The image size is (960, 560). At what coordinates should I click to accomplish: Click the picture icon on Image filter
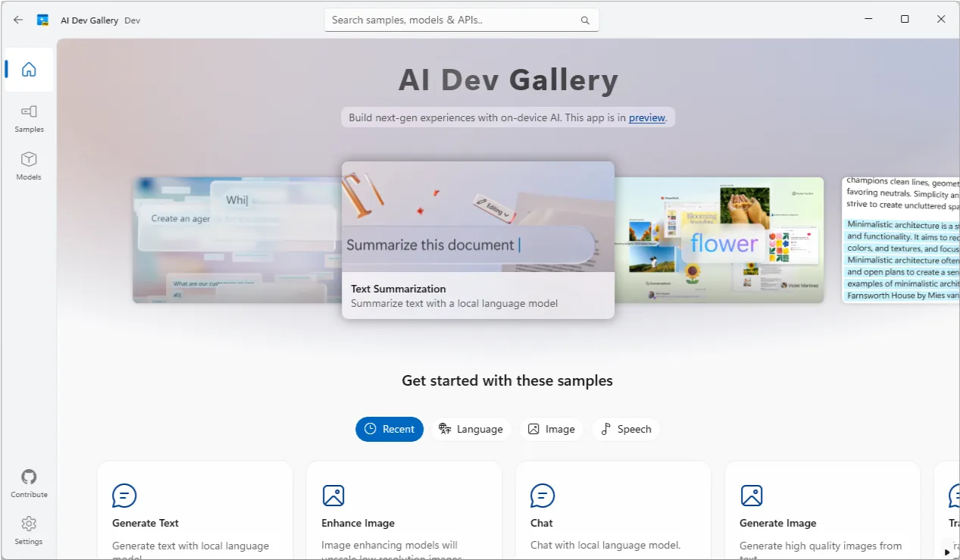pos(533,429)
